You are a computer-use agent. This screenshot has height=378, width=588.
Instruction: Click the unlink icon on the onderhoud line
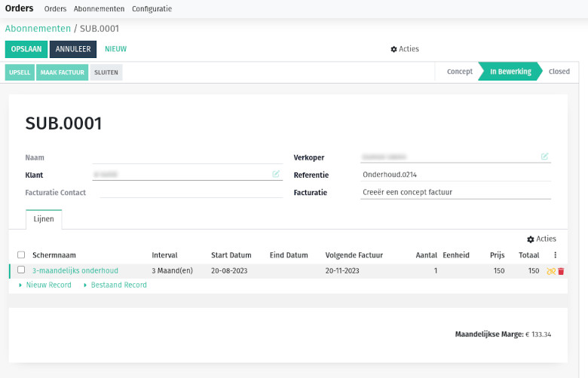(551, 271)
